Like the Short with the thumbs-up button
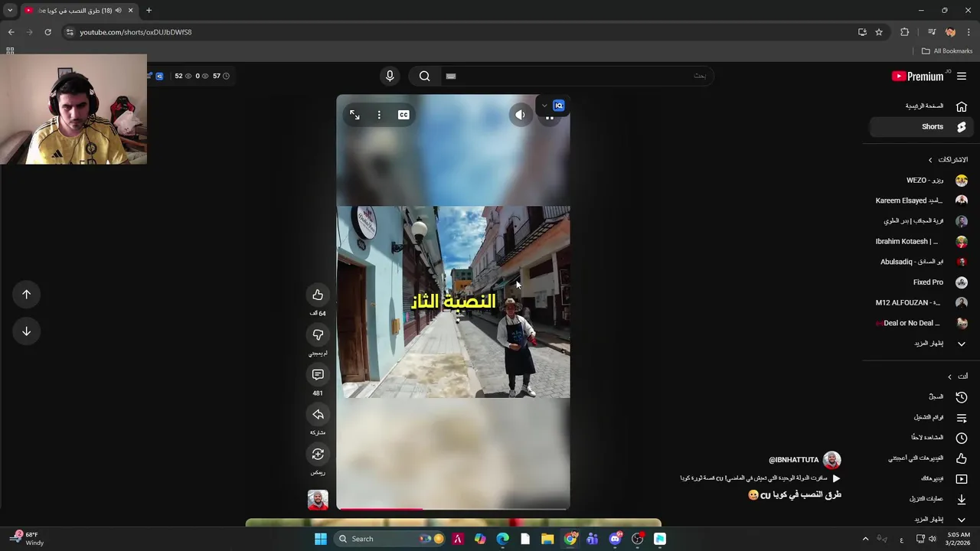This screenshot has width=980, height=551. click(x=318, y=295)
